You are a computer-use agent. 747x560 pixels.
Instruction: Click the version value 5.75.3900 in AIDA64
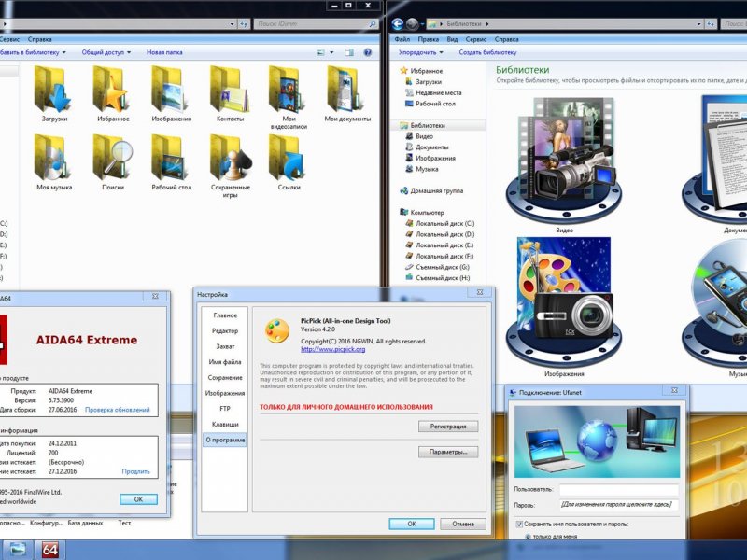pyautogui.click(x=61, y=400)
